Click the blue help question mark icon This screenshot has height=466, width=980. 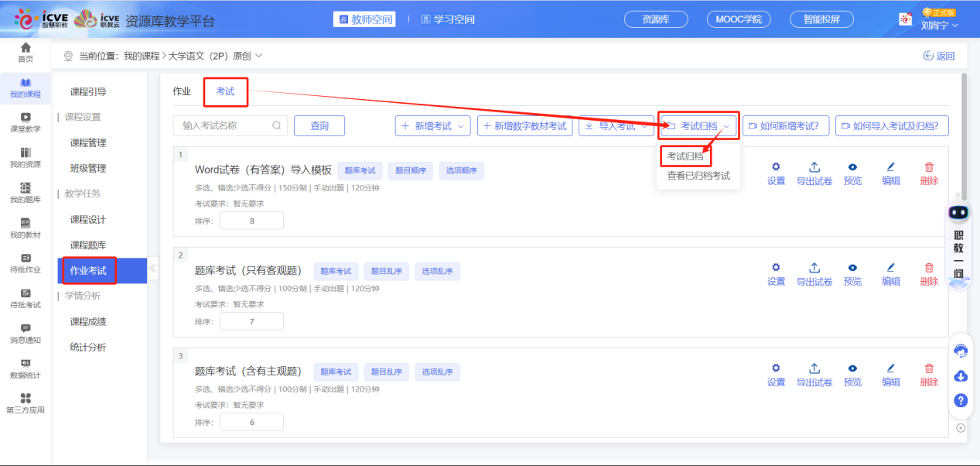coord(961,400)
